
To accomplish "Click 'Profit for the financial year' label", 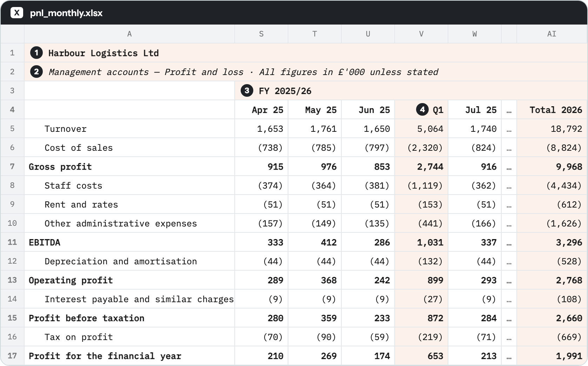I will 105,356.
